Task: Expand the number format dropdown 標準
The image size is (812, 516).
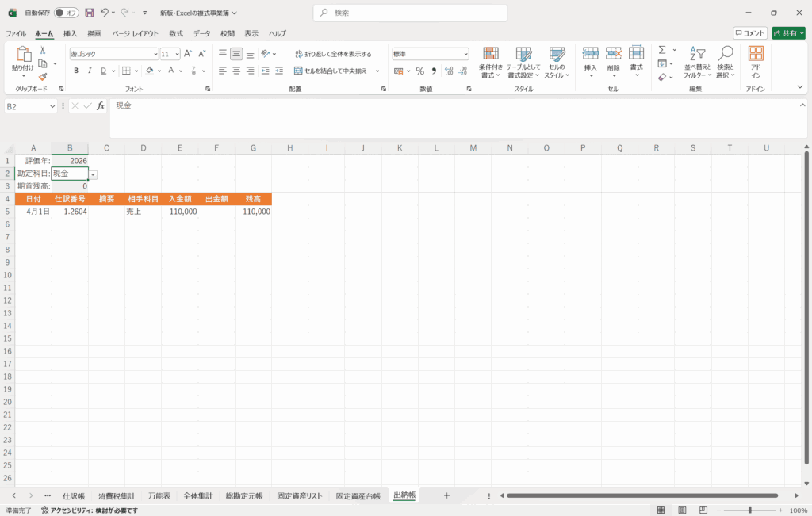Action: tap(465, 54)
